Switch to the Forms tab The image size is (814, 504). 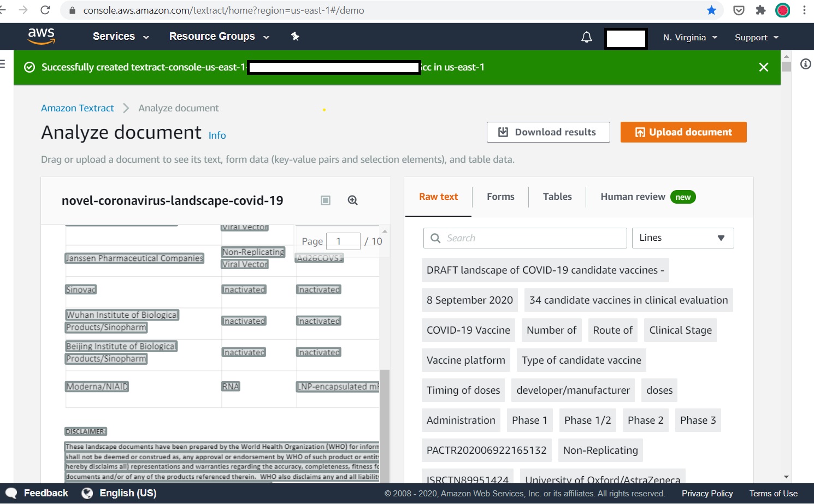click(500, 197)
